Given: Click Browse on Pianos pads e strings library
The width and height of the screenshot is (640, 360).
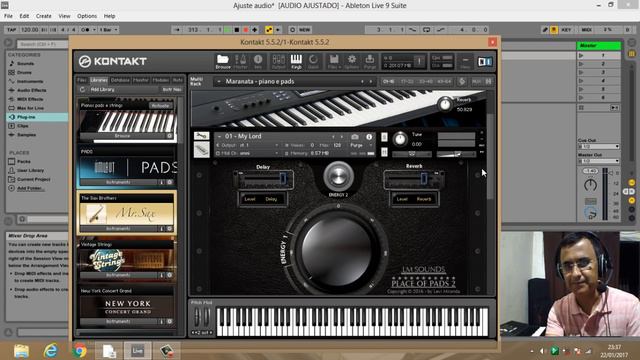Looking at the screenshot, I should (x=122, y=136).
